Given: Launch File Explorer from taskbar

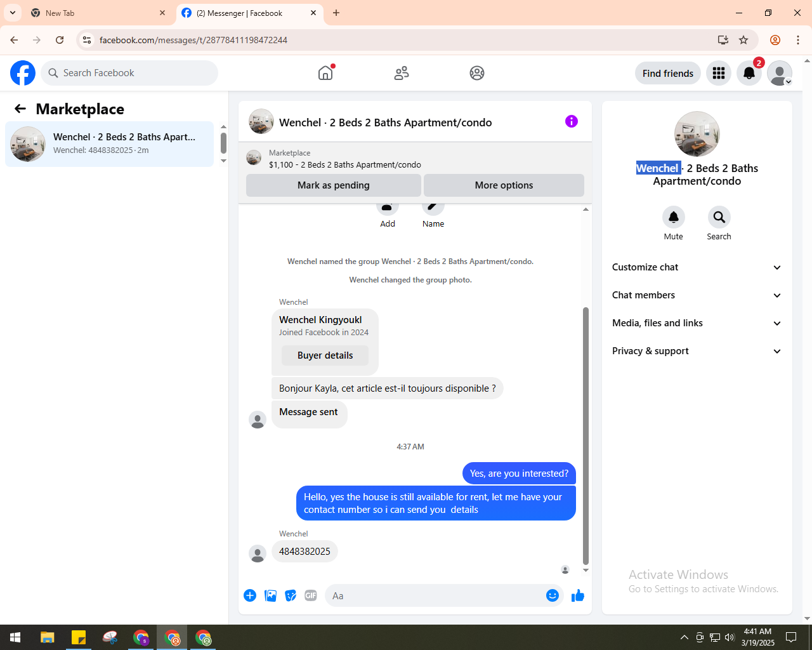Looking at the screenshot, I should 48,637.
